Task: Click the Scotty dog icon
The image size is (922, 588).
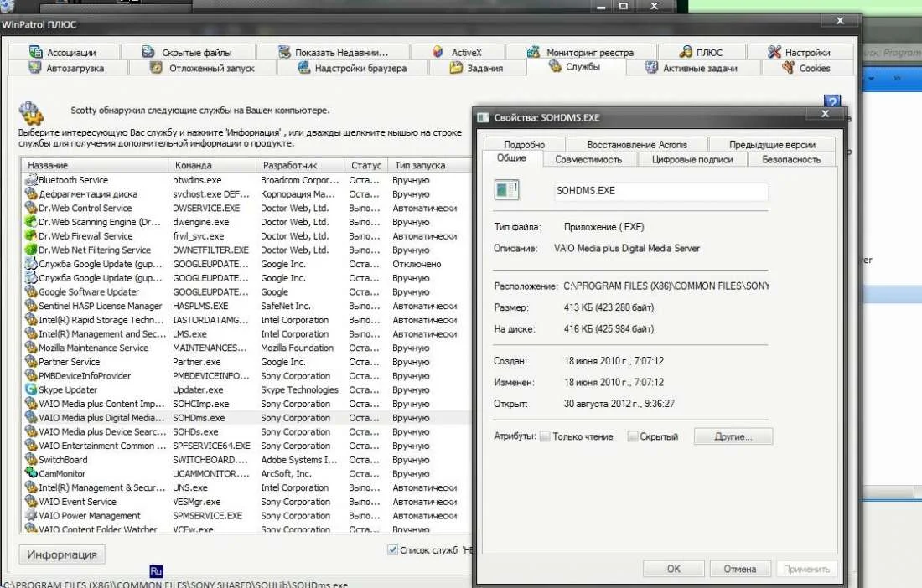Action: pyautogui.click(x=31, y=113)
